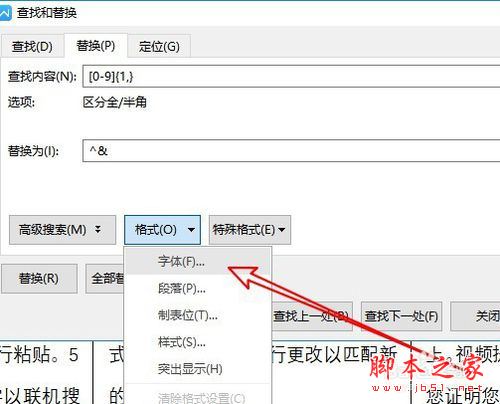The image size is (500, 404).
Task: Choose 字体(F)... from the format menu
Action: tap(198, 262)
